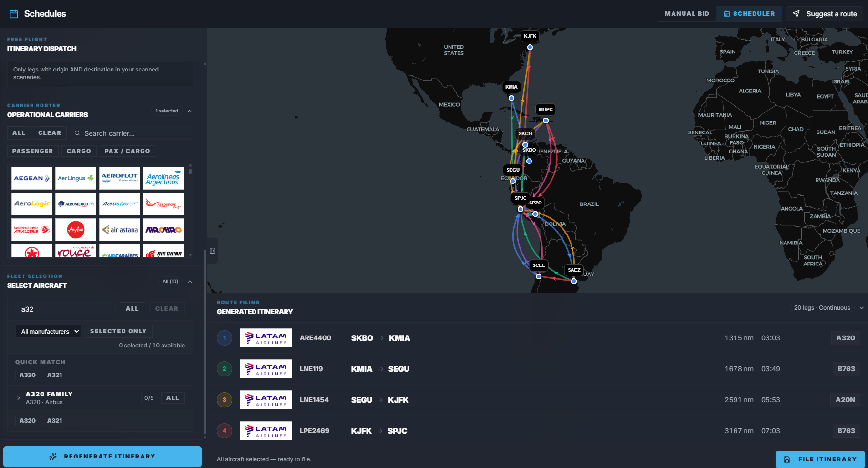
Task: Open the 20 legs Continuous dropdown
Action: (x=828, y=308)
